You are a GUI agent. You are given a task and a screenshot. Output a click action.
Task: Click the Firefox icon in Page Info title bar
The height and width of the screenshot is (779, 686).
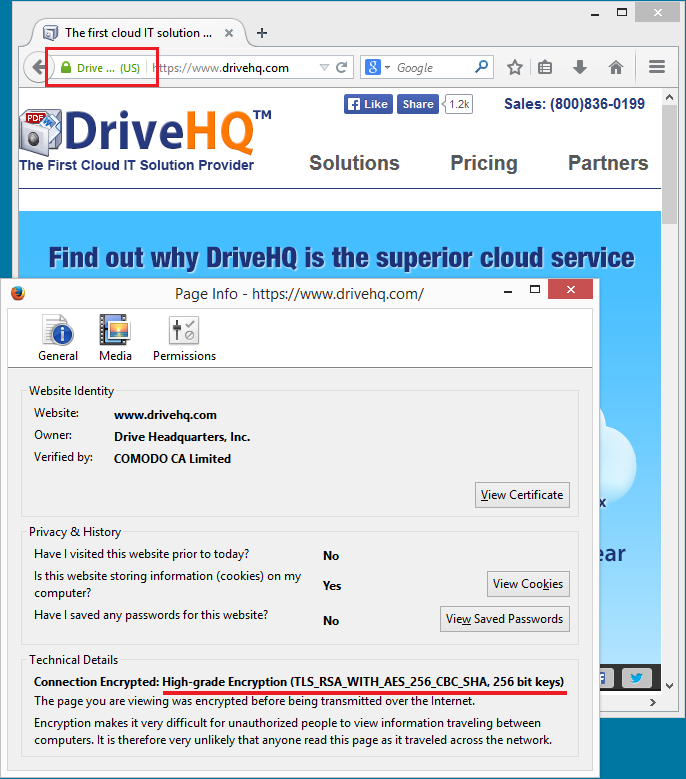click(x=18, y=293)
